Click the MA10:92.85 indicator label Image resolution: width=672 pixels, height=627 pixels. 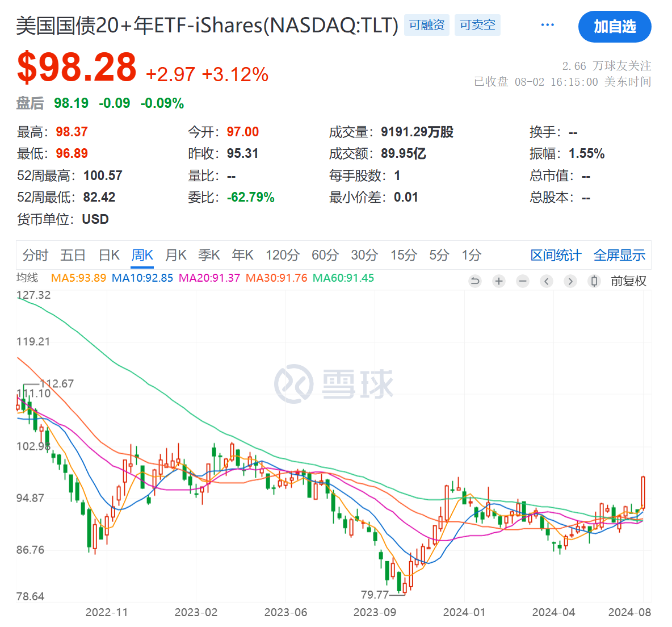click(x=142, y=278)
